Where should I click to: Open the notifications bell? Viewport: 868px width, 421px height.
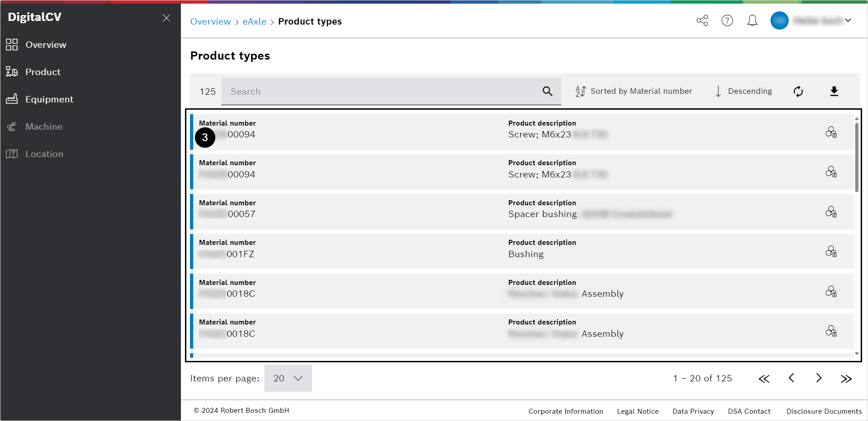(x=752, y=20)
